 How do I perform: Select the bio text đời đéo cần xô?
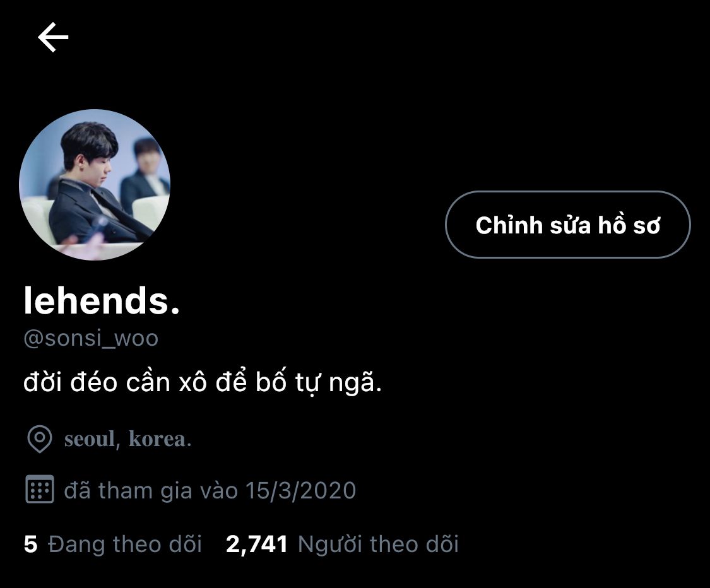pyautogui.click(x=115, y=381)
